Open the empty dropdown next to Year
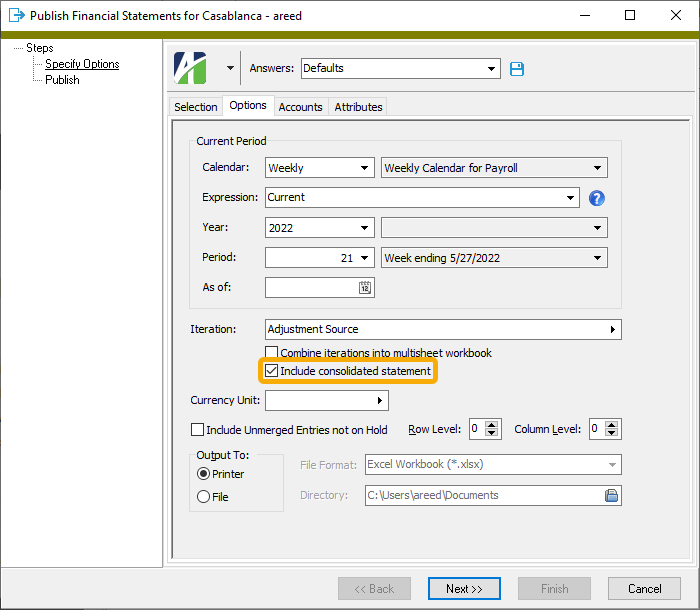700x610 pixels. click(x=494, y=228)
